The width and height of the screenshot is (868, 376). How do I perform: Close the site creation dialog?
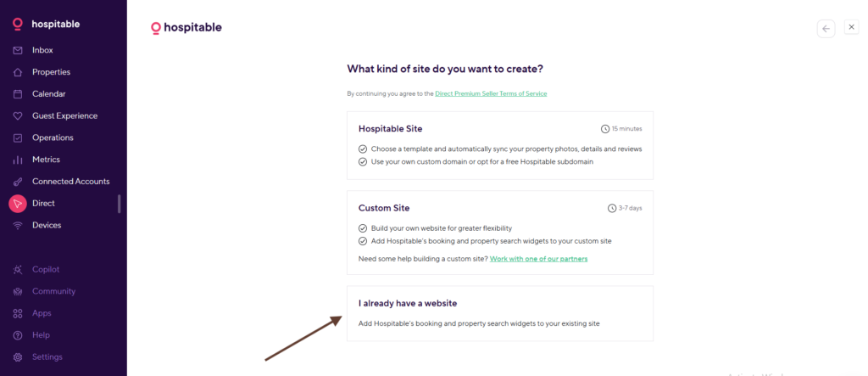click(x=852, y=27)
